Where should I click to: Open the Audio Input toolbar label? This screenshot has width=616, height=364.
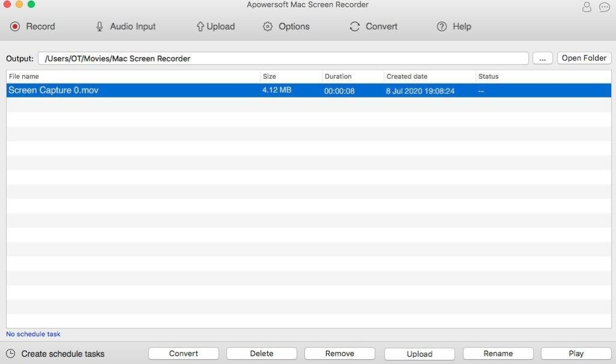click(x=133, y=26)
